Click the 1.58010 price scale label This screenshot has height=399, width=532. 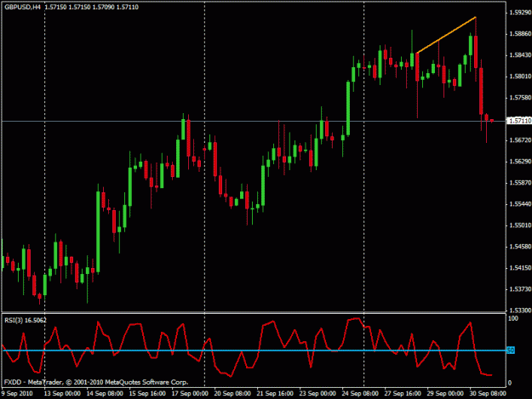[520, 77]
